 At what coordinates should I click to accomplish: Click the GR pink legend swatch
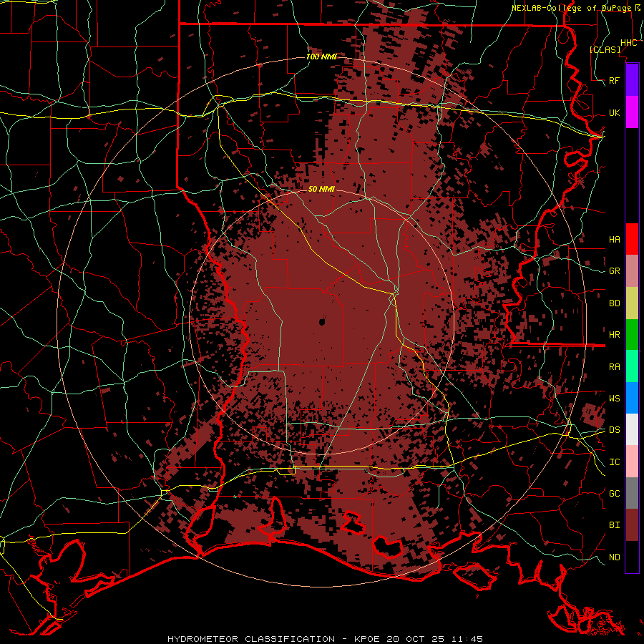632,271
